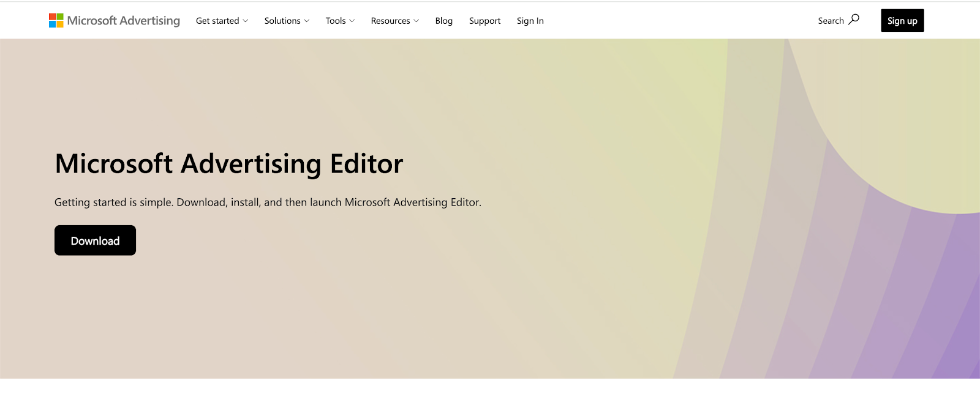Open the Microsoft Advertising home link

click(115, 21)
